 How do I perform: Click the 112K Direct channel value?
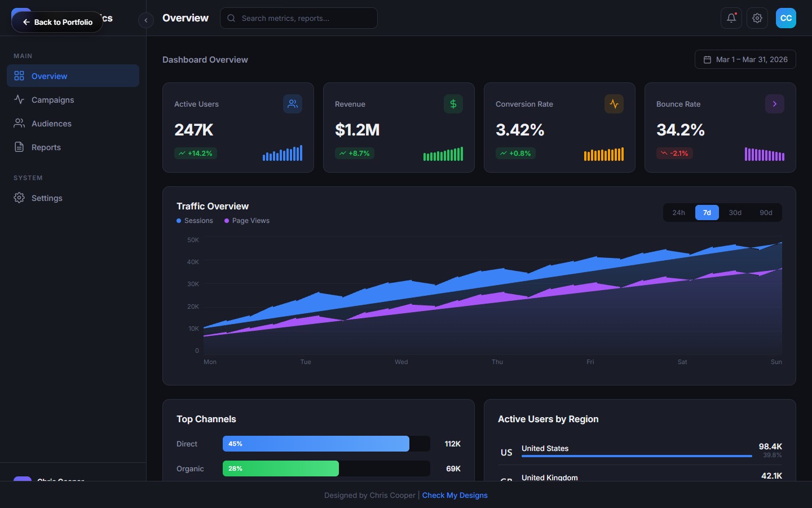coord(453,444)
